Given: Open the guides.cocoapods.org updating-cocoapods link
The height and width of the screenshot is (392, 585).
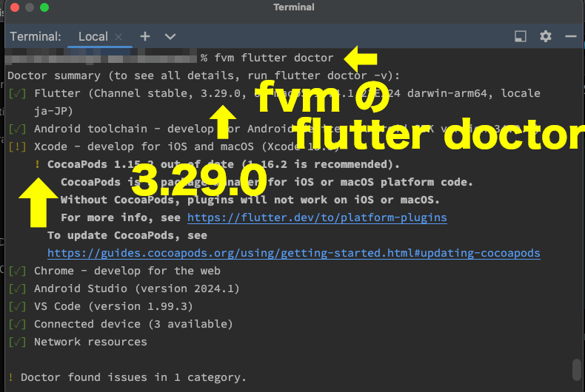Looking at the screenshot, I should pos(294,254).
